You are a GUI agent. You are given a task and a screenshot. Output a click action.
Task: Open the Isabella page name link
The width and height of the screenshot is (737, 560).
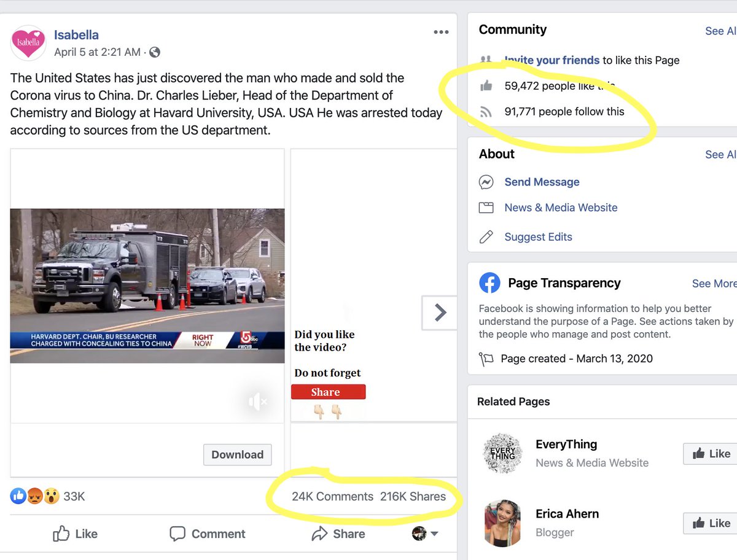point(76,35)
